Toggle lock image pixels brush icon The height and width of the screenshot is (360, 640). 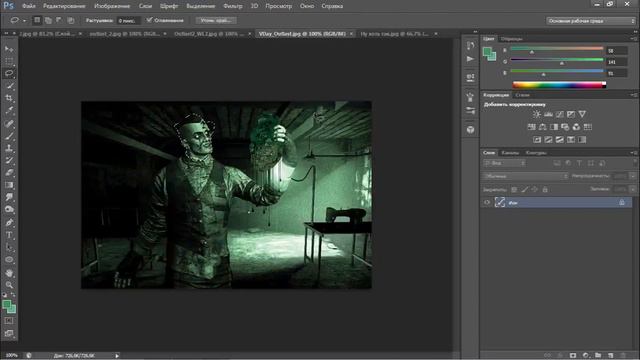pos(524,189)
